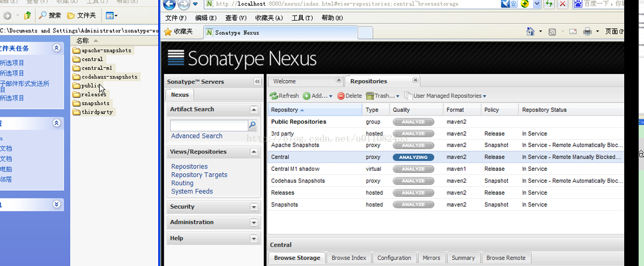The width and height of the screenshot is (644, 266).
Task: Toggle the Explorer Folders (文件夹) pane button
Action: [x=82, y=16]
